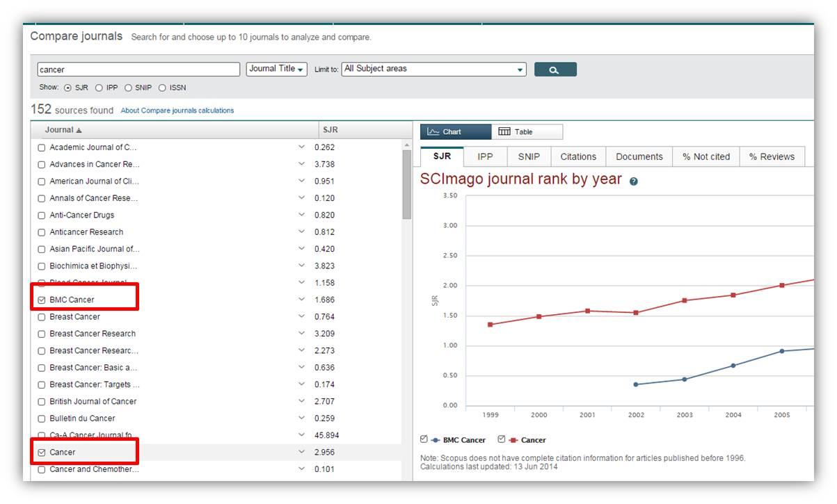Select the American Journal of Cli... entry
The image size is (837, 504).
[95, 181]
